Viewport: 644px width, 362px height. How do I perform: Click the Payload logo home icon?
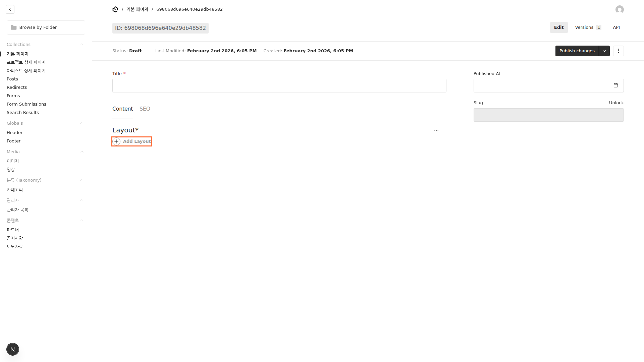(x=115, y=9)
